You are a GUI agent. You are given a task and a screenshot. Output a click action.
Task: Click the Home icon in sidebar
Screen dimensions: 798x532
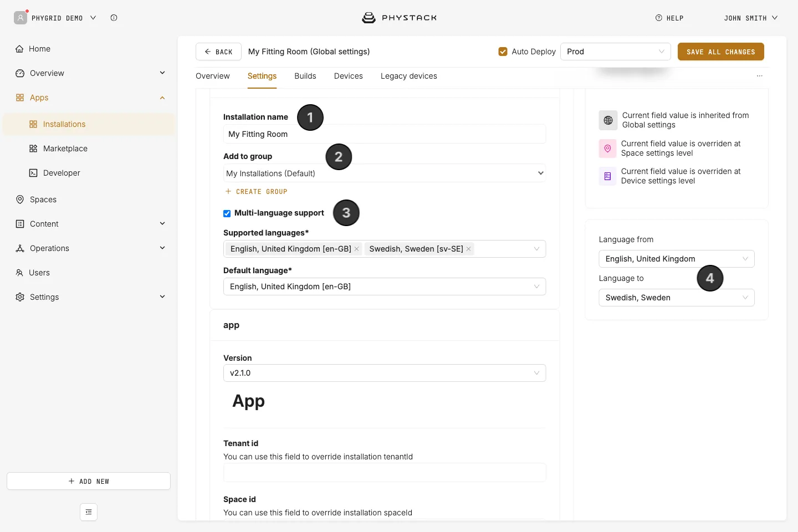pos(20,49)
